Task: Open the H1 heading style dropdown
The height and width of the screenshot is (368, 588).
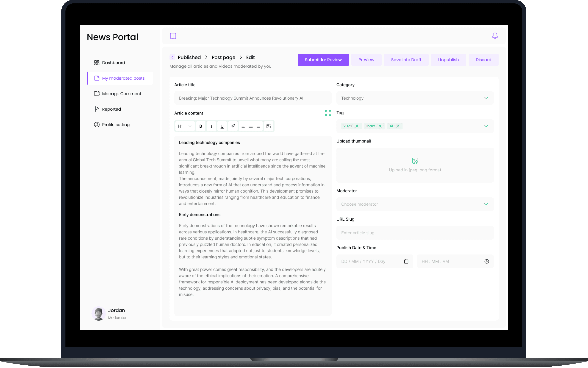Action: pos(184,126)
